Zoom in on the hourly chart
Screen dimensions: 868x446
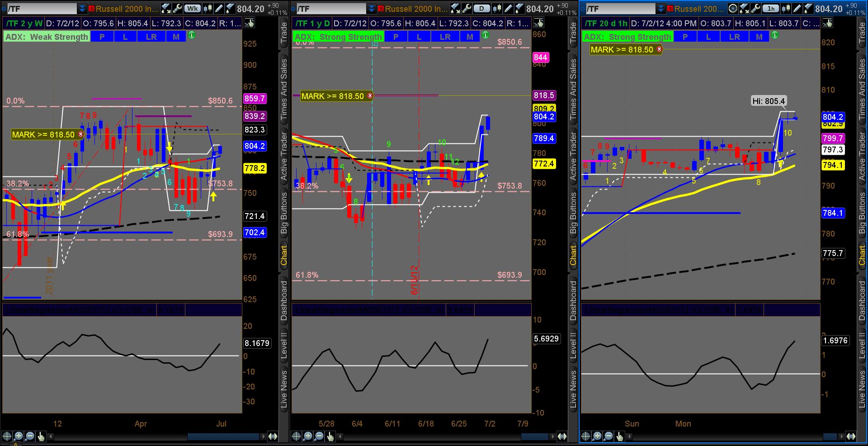[x=597, y=437]
